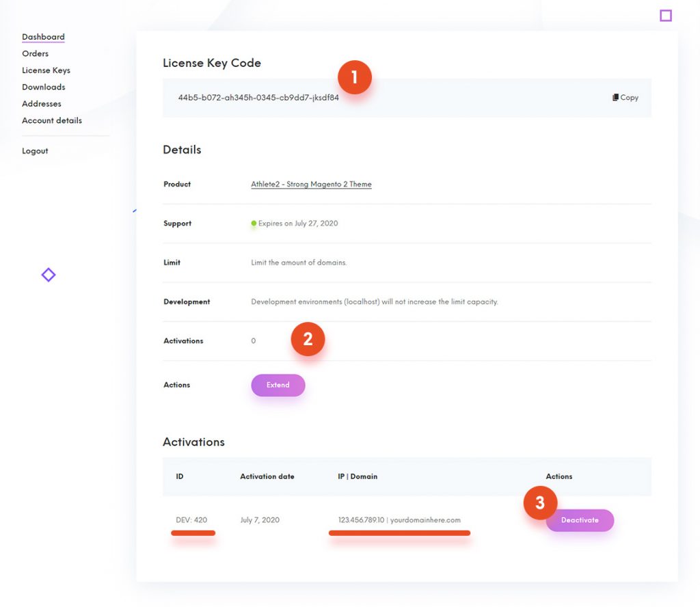Click the purple square icon at top right
This screenshot has height=607, width=700.
coord(666,15)
